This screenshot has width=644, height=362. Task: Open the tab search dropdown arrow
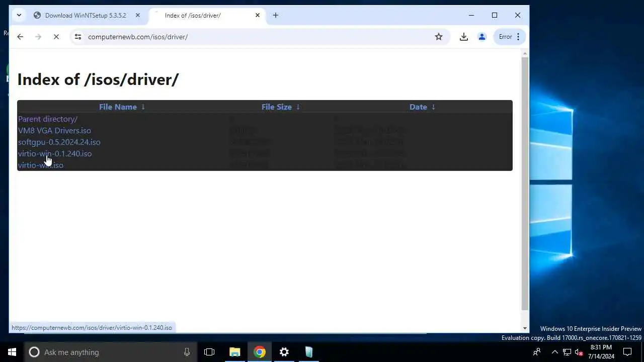click(19, 15)
